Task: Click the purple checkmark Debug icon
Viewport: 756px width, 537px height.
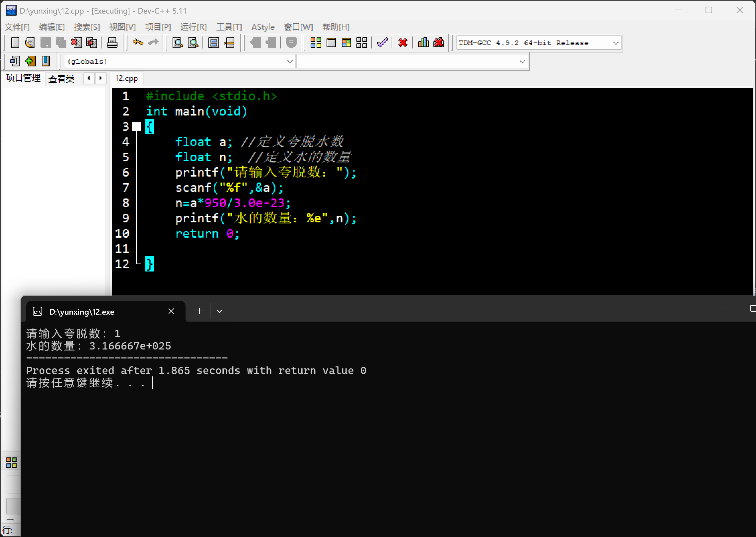Action: pyautogui.click(x=382, y=42)
